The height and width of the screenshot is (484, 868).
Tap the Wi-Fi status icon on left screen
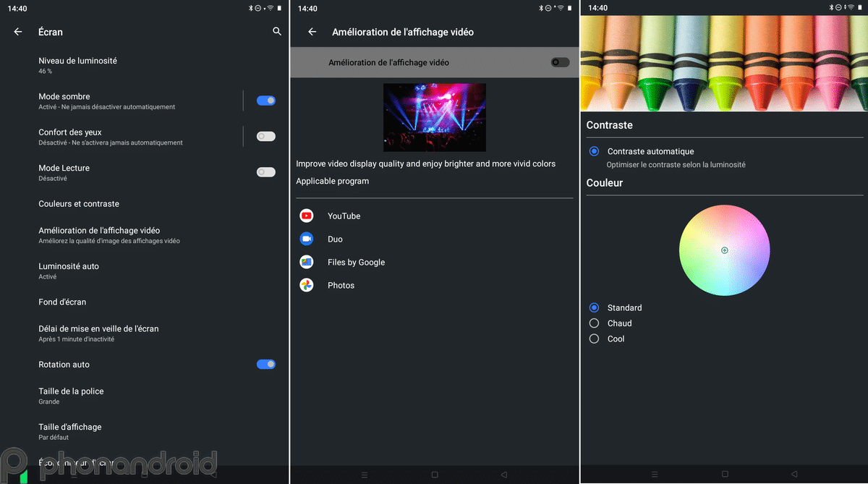[270, 8]
